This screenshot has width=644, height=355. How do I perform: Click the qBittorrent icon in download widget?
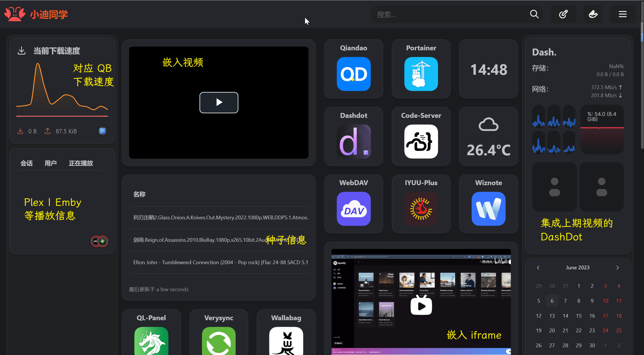coord(102,131)
